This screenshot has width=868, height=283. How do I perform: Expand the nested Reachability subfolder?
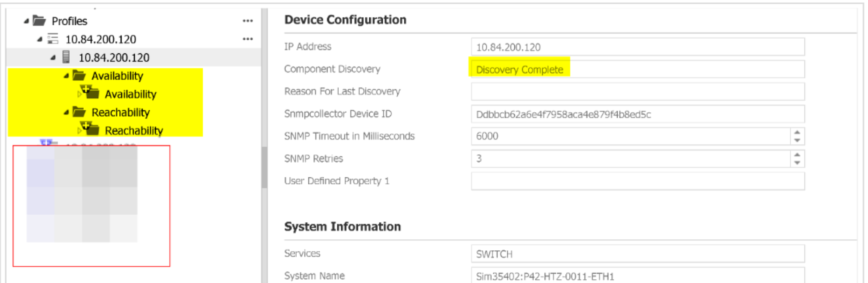79,131
